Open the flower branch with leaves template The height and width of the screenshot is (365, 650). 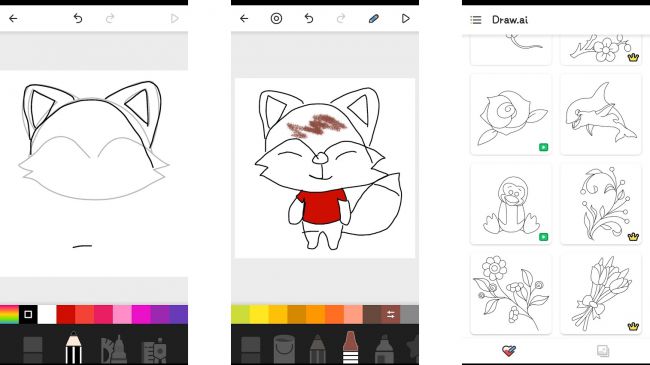511,294
